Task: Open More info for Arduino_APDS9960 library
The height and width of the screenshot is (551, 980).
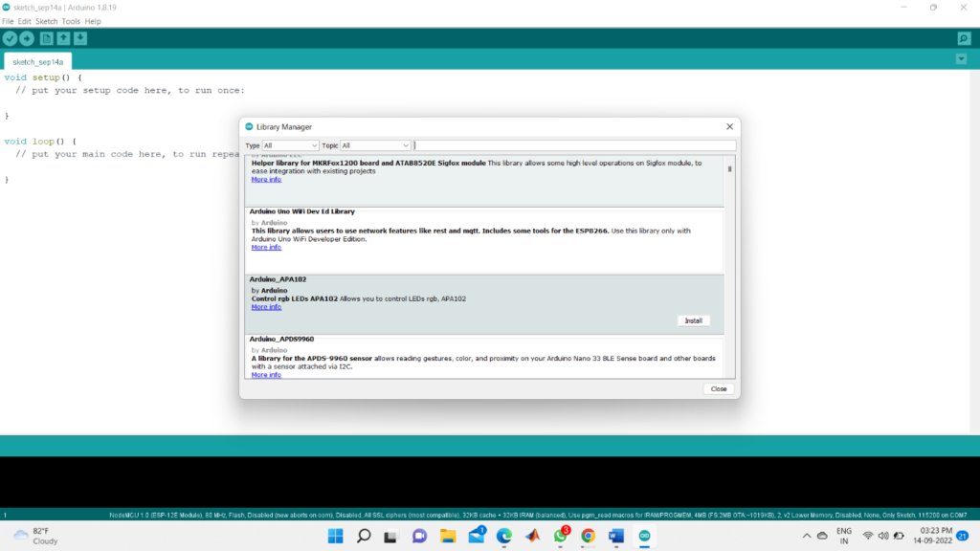Action: coord(266,375)
